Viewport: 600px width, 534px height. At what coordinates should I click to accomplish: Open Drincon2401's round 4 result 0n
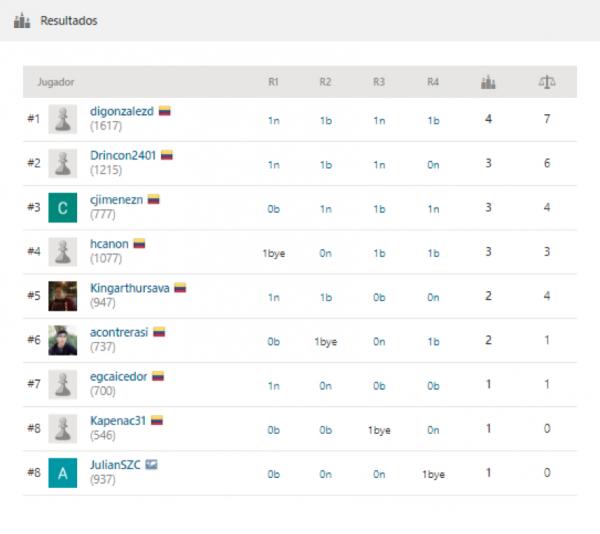433,164
